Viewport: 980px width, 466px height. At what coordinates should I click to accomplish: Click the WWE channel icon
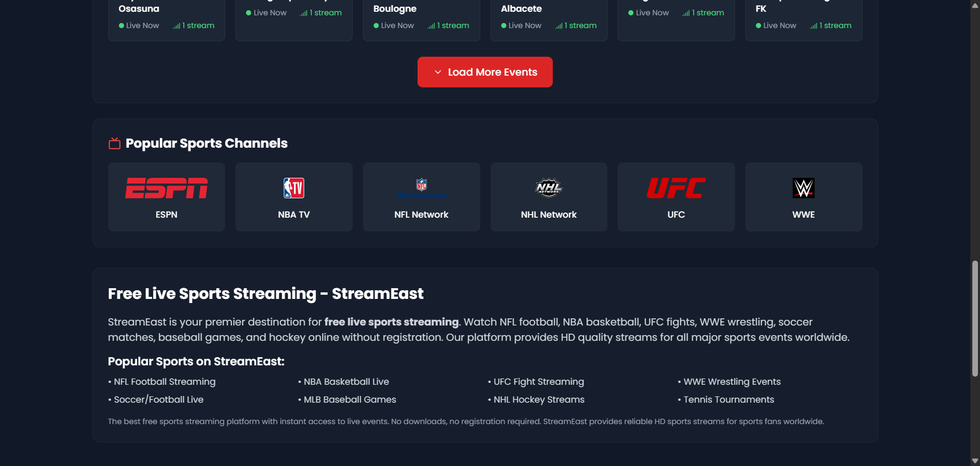[803, 188]
